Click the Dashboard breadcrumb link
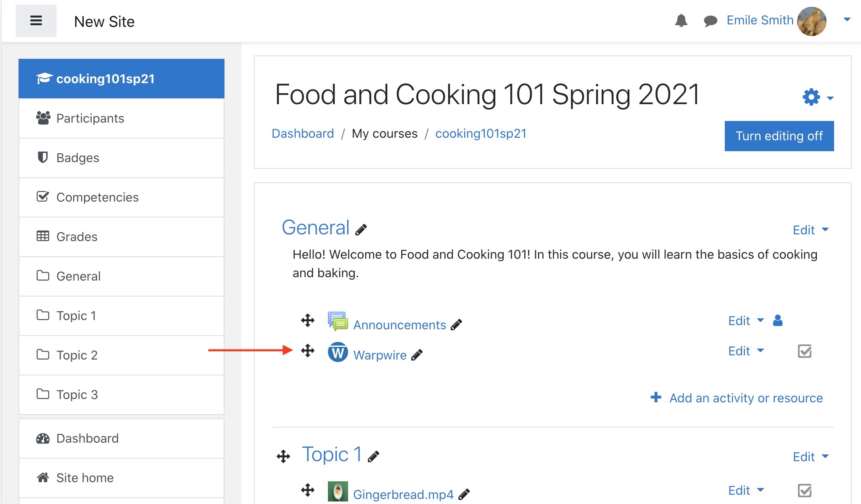 click(303, 133)
